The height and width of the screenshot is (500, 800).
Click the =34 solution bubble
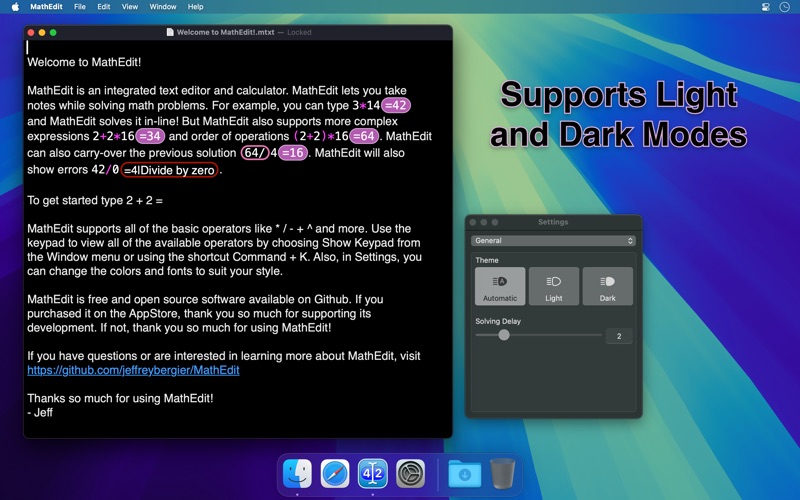tap(150, 136)
